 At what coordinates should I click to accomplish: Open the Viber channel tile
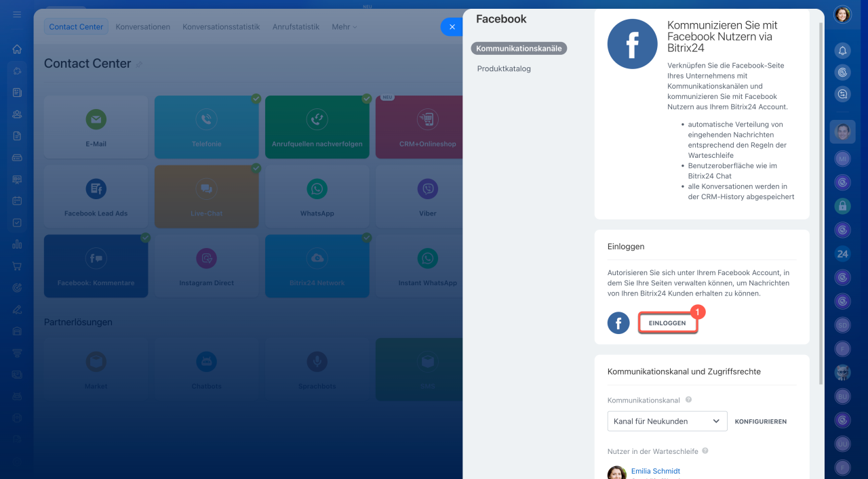coord(419,196)
